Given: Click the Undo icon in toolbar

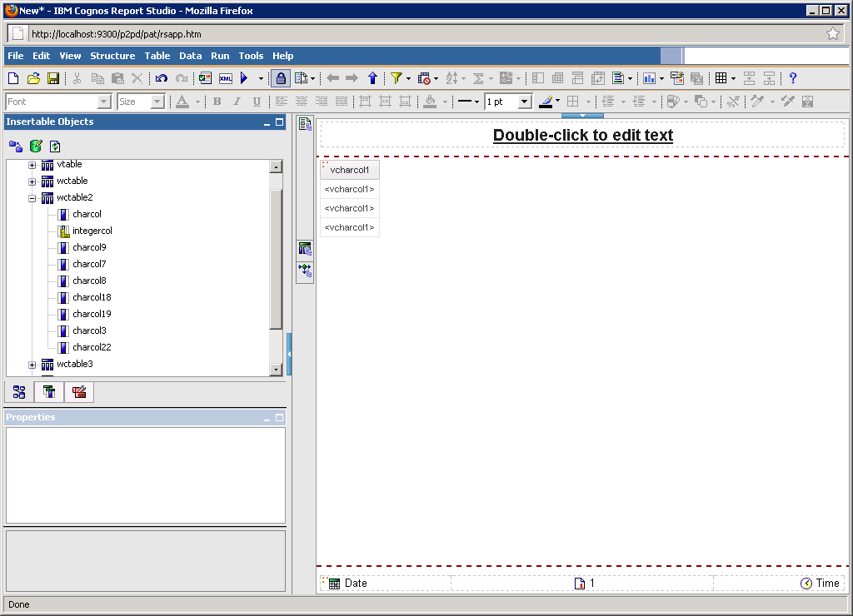Looking at the screenshot, I should point(162,78).
